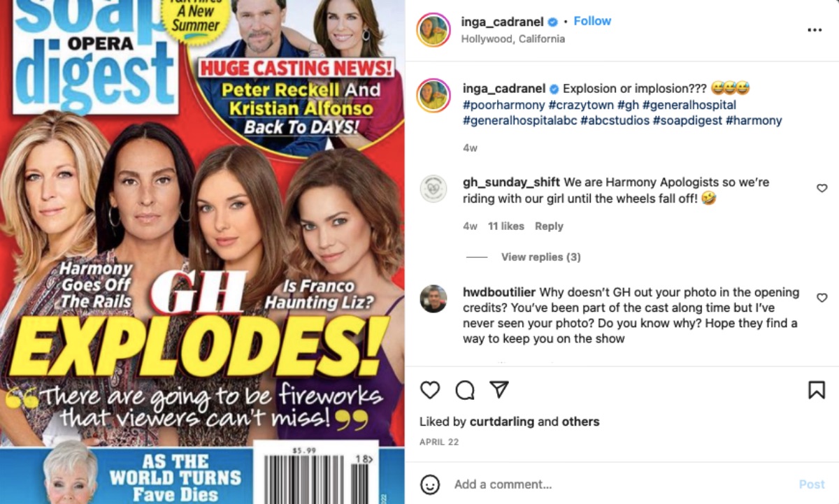Reply to the gh_sunday_shift comment
The width and height of the screenshot is (839, 504).
(549, 226)
